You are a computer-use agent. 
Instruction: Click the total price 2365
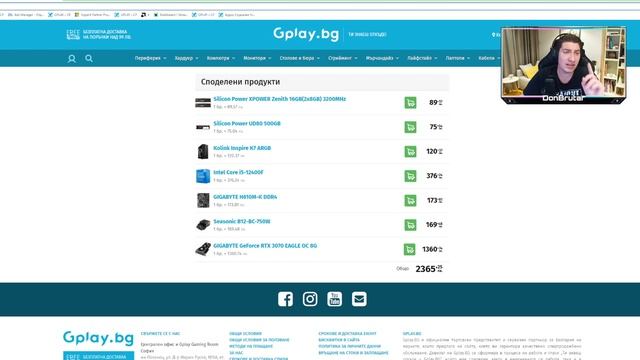click(x=429, y=269)
